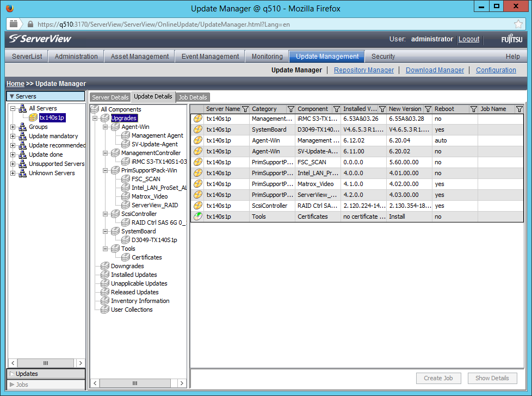This screenshot has width=532, height=396.
Task: Click the update disc icon of FSC_SCAN row
Action: coord(198,162)
